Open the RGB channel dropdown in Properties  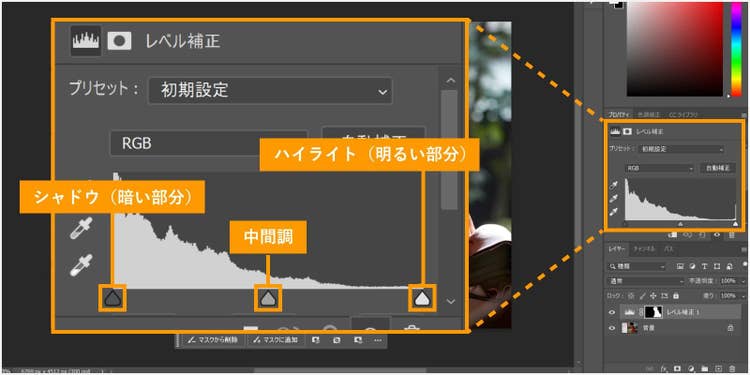pos(659,168)
